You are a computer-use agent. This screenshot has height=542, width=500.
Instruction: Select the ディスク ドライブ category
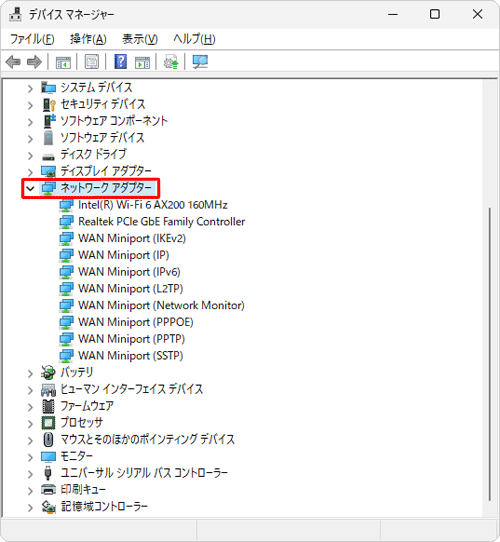click(93, 154)
